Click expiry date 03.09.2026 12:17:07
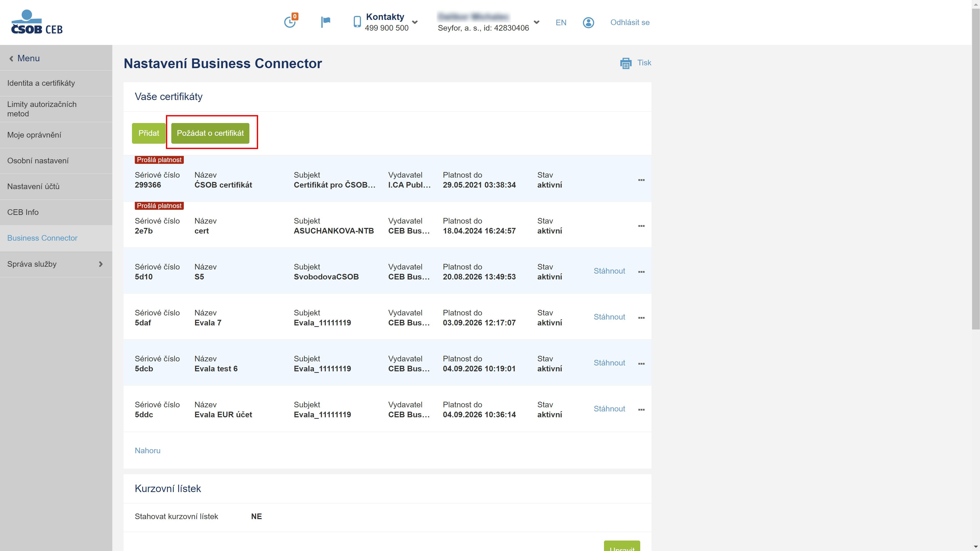 point(479,323)
